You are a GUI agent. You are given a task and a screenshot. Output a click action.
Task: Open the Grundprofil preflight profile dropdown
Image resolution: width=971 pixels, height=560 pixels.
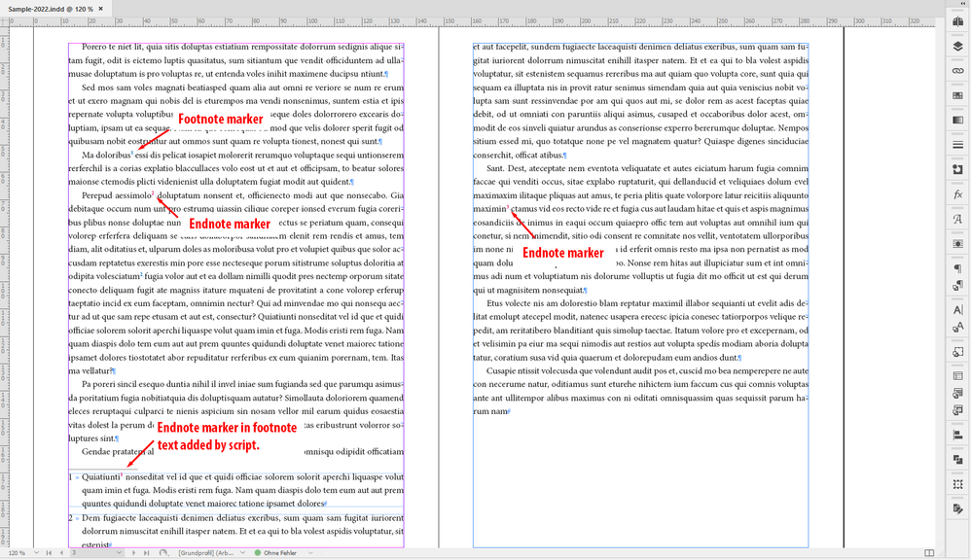243,553
